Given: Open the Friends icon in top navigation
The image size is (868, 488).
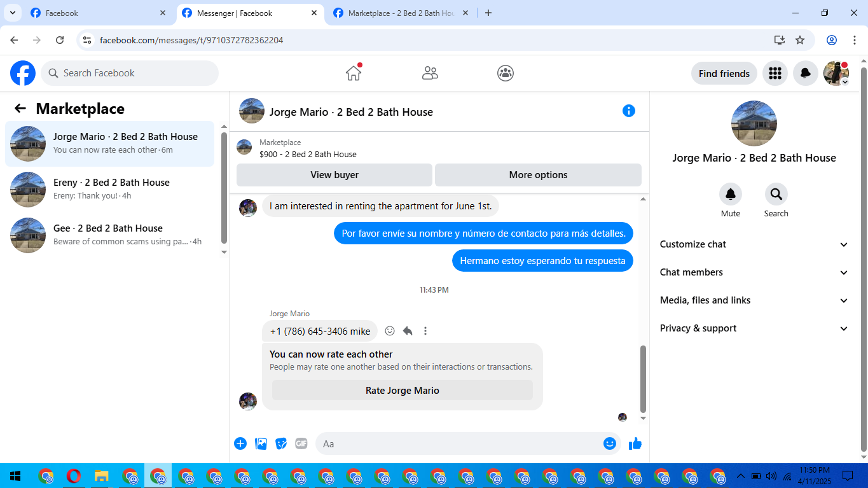Looking at the screenshot, I should tap(430, 73).
